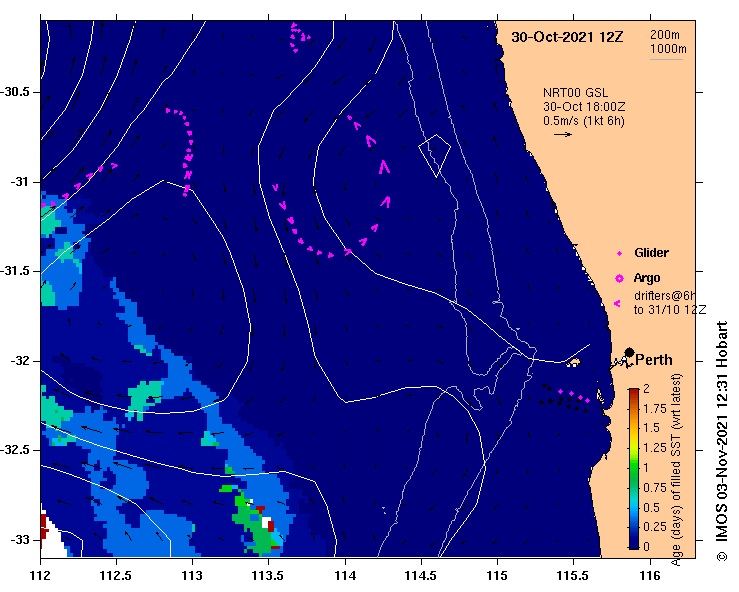This screenshot has width=739, height=592.
Task: Click the longitude axis label 116
Action: tap(650, 576)
